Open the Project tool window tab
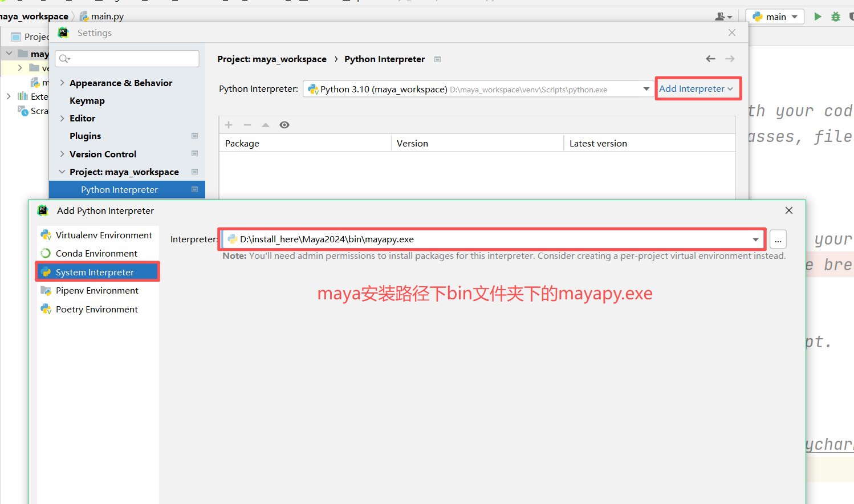Viewport: 854px width, 504px height. [x=30, y=36]
